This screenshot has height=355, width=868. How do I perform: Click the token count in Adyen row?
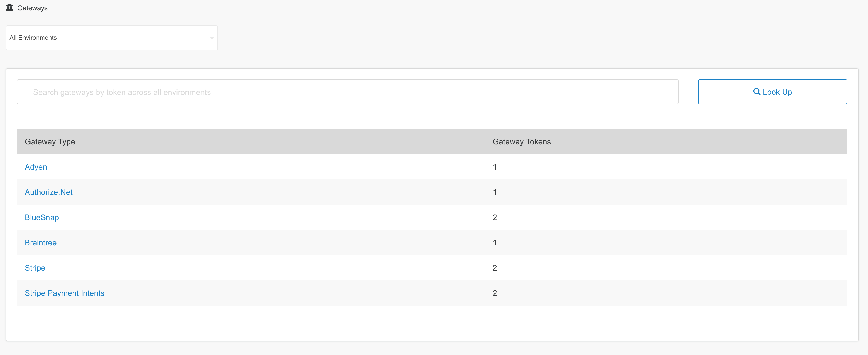[495, 167]
